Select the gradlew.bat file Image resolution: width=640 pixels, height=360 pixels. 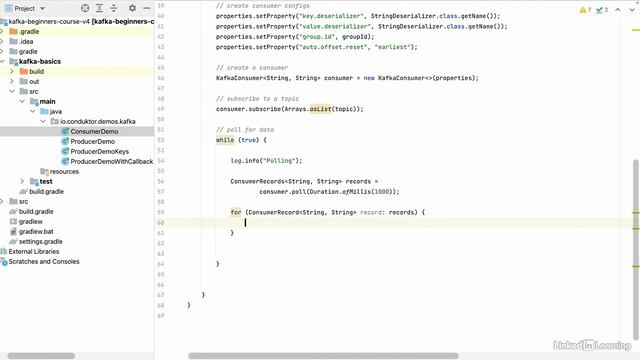36,231
